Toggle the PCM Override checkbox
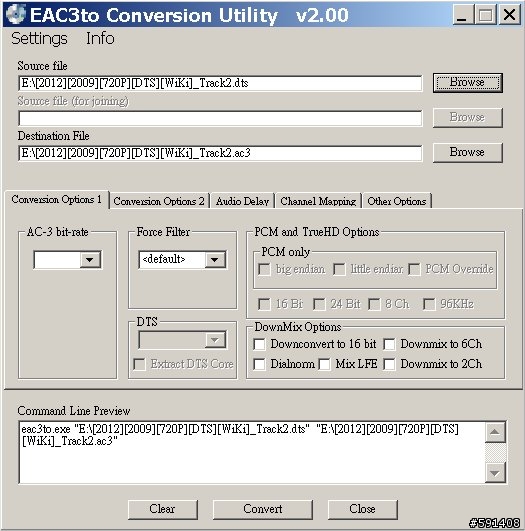The height and width of the screenshot is (531, 525). (x=414, y=270)
